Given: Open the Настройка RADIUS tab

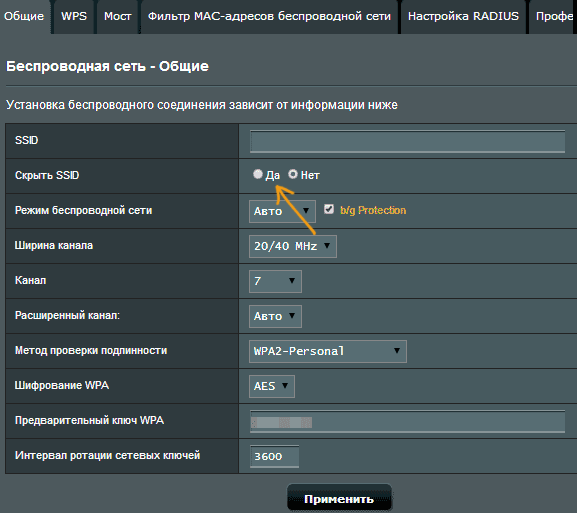Looking at the screenshot, I should pyautogui.click(x=463, y=17).
